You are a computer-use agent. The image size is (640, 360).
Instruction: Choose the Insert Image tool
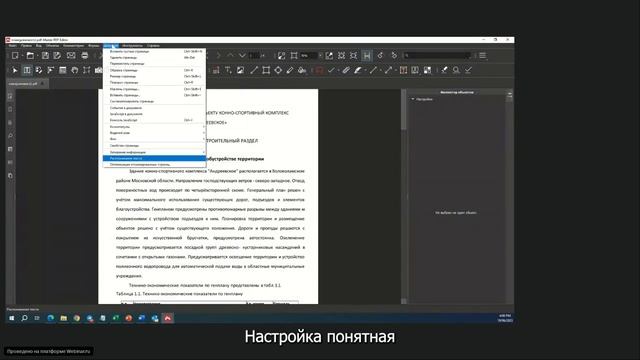pos(240,70)
